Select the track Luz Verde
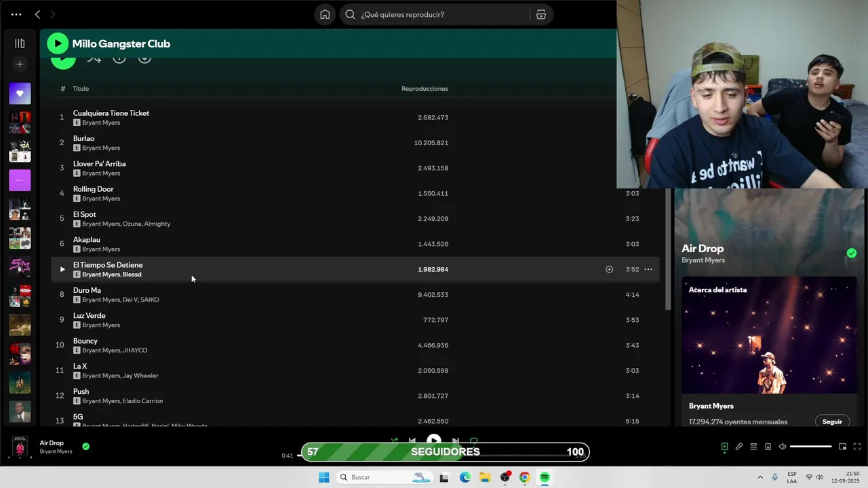This screenshot has width=868, height=488. pyautogui.click(x=90, y=315)
